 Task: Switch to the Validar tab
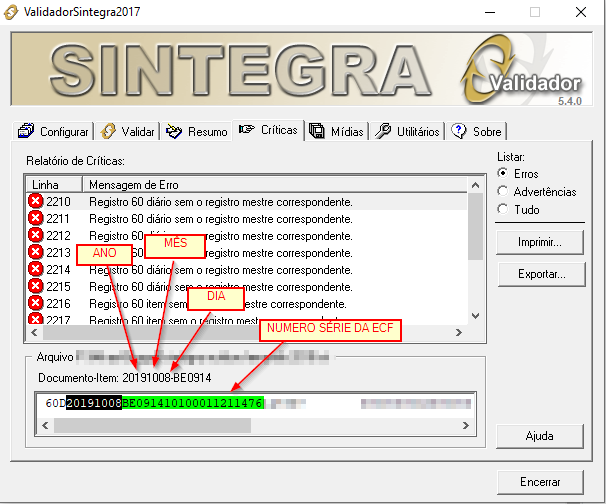128,131
